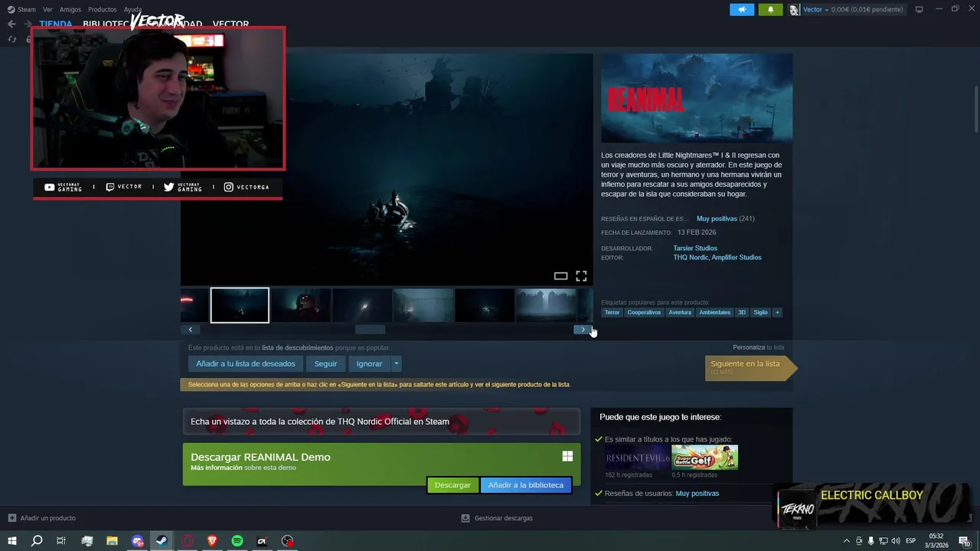Open Windows taskbar search
The width and height of the screenshot is (980, 551).
(37, 541)
